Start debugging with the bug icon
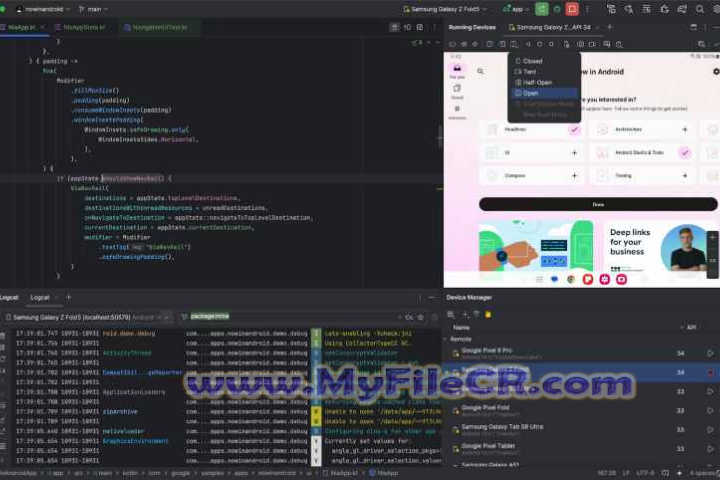Screen dimensions: 720x480 click(557, 9)
